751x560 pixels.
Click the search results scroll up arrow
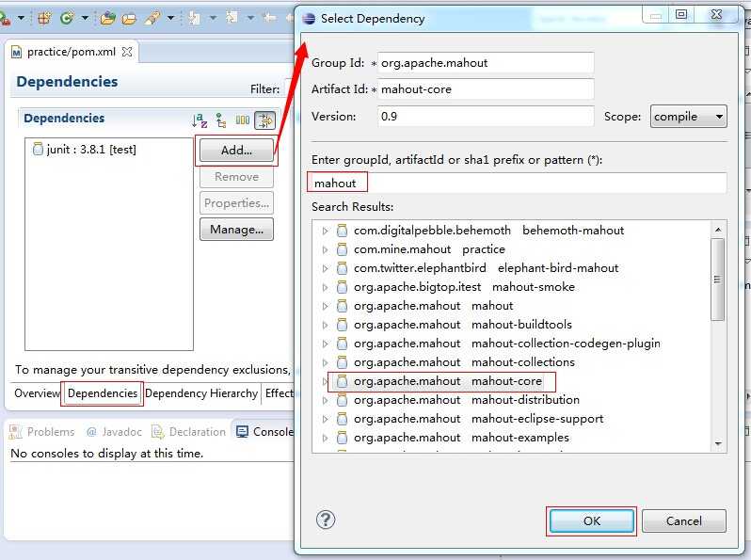click(x=718, y=230)
